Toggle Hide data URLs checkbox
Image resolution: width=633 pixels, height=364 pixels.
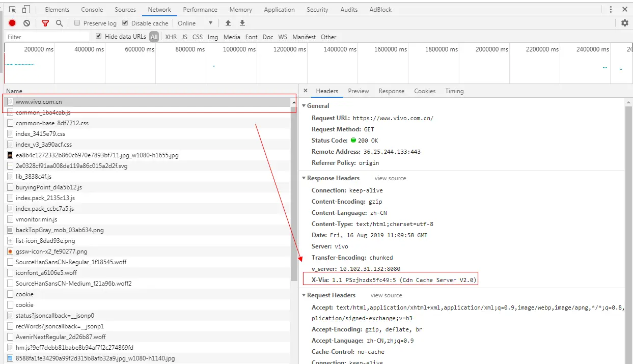point(99,36)
